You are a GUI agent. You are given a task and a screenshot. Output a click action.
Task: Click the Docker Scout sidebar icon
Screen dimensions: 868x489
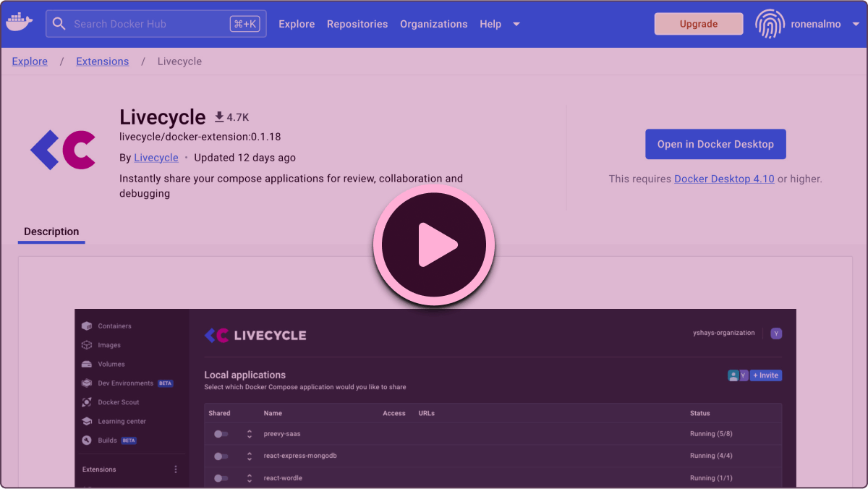click(x=87, y=402)
